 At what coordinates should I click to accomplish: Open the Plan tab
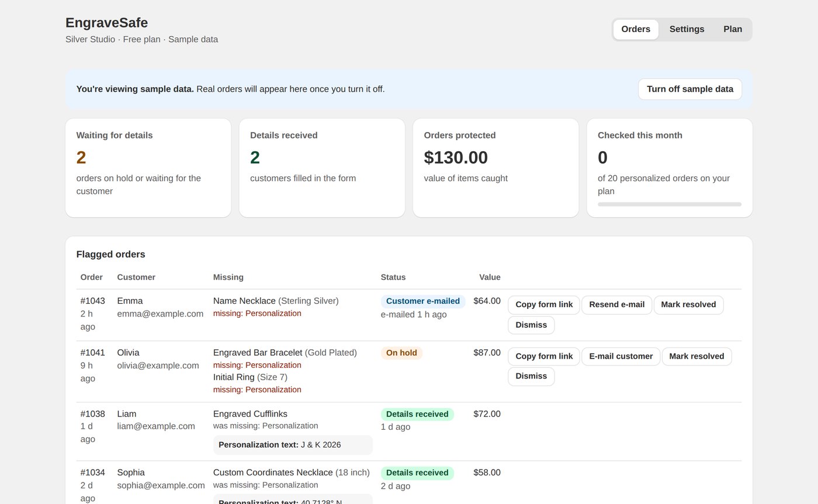[x=733, y=29]
